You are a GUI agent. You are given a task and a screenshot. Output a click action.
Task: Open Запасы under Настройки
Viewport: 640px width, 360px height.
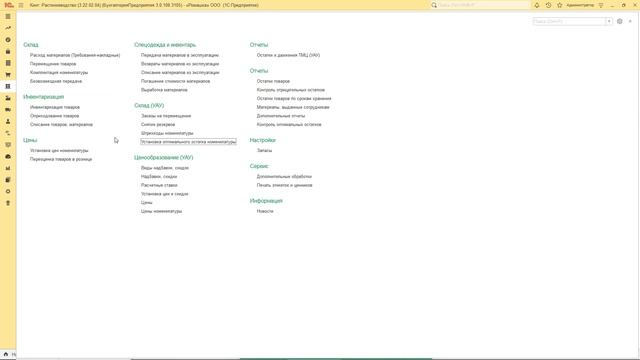click(x=264, y=151)
